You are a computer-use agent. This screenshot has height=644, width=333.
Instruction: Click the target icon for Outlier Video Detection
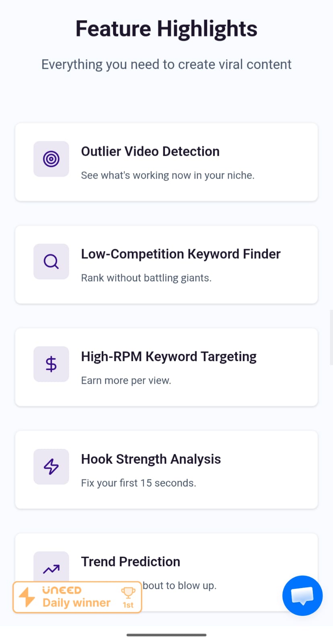pos(51,159)
